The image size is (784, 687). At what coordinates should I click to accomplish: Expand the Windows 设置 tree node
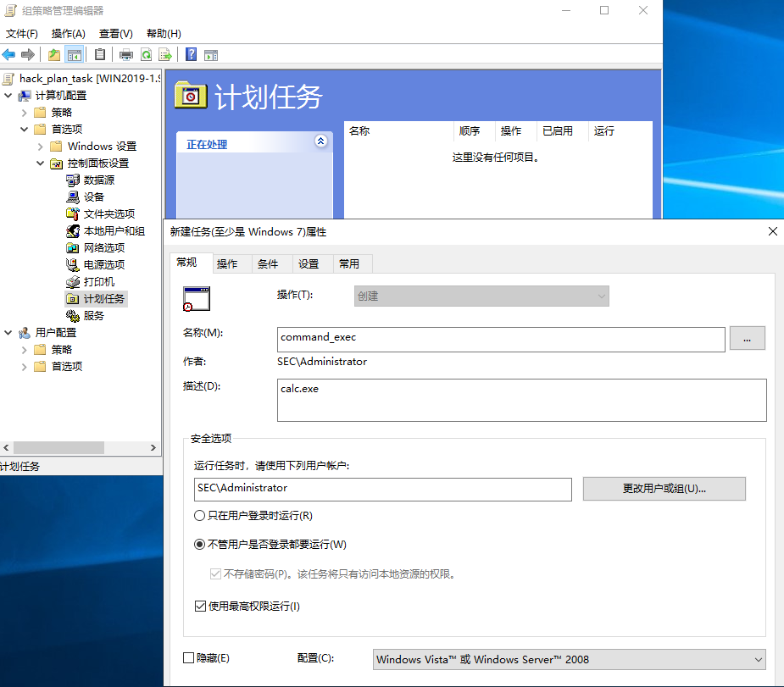[x=41, y=146]
